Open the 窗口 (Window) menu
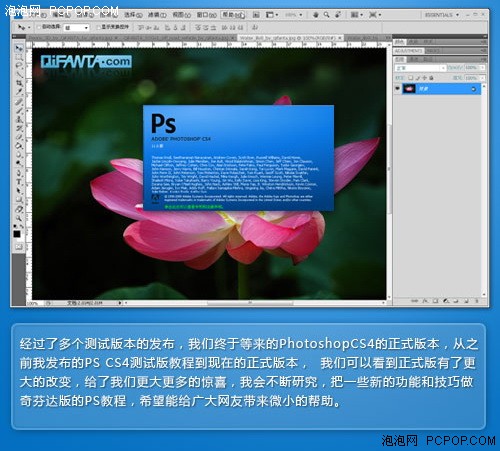 click(x=206, y=15)
